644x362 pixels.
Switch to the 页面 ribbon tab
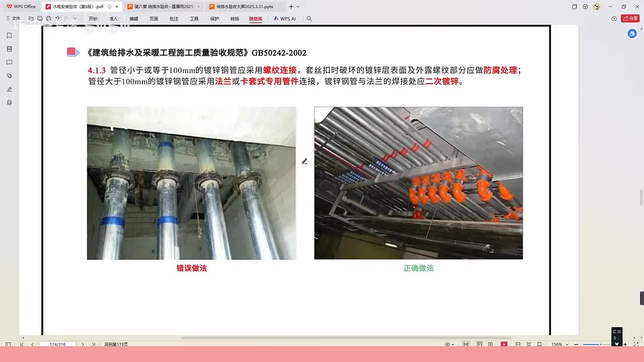tap(154, 19)
